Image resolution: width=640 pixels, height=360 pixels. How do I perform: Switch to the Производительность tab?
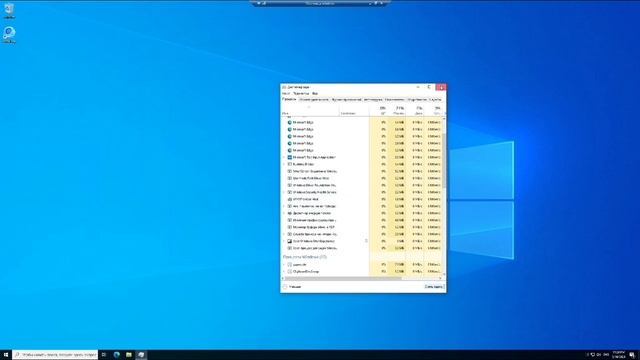[x=314, y=100]
